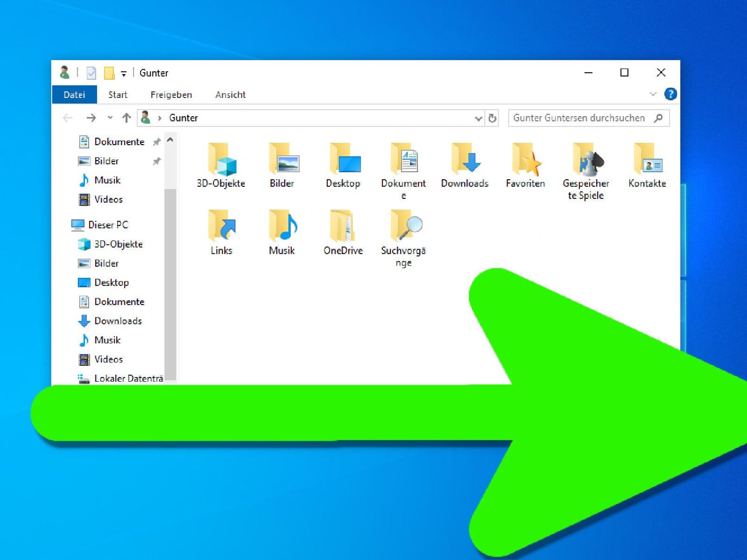This screenshot has width=747, height=560.
Task: Open the Favoriten folder with star
Action: 525,161
